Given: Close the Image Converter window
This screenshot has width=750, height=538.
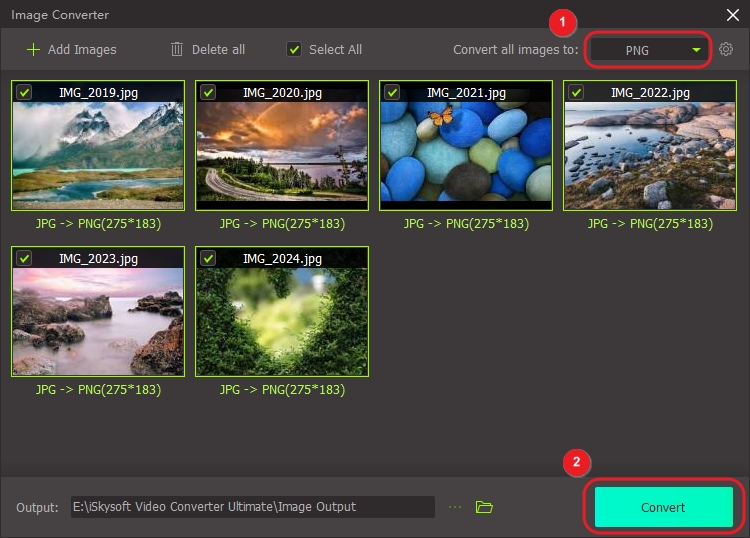Looking at the screenshot, I should tap(731, 14).
